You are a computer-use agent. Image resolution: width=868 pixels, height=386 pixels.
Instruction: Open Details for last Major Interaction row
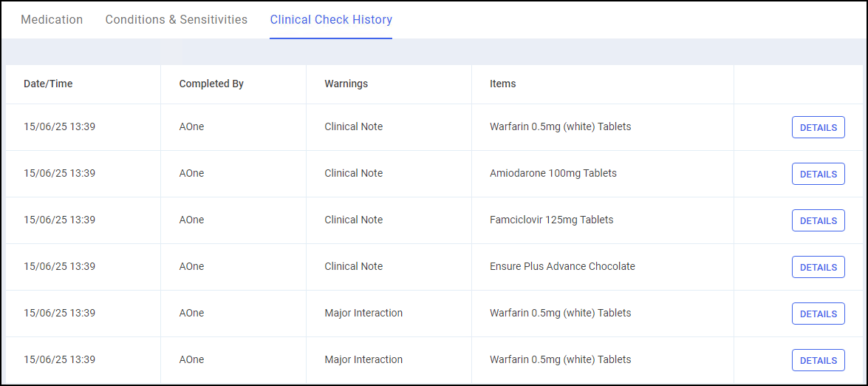(x=818, y=360)
